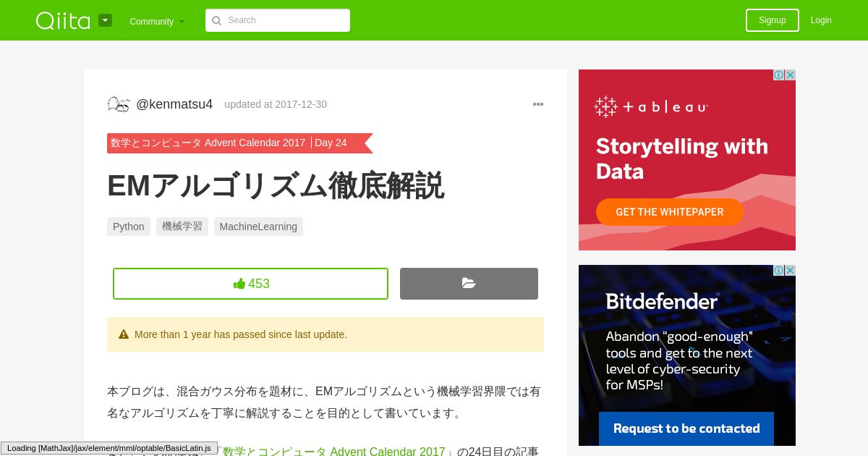Click the text 'More than 1 year has passed'
The image size is (868, 456).
pyautogui.click(x=200, y=334)
